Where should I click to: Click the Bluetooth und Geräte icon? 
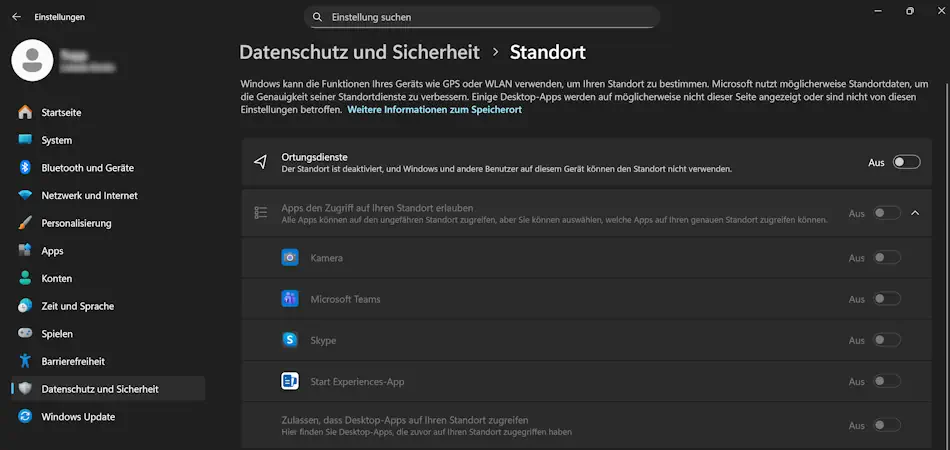click(25, 168)
